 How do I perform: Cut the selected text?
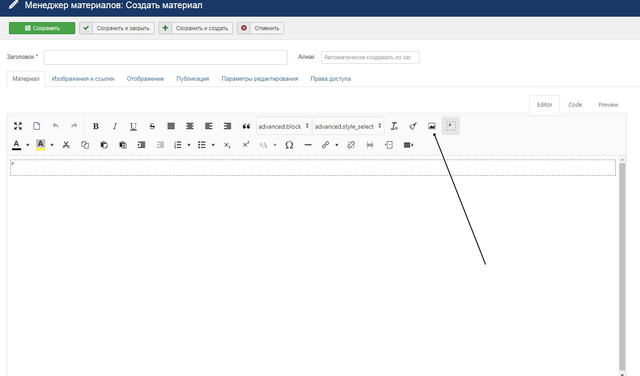coord(66,145)
